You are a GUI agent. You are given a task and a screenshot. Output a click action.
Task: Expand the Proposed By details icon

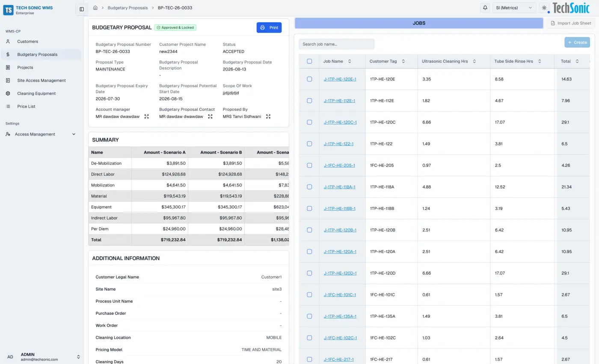(x=268, y=116)
